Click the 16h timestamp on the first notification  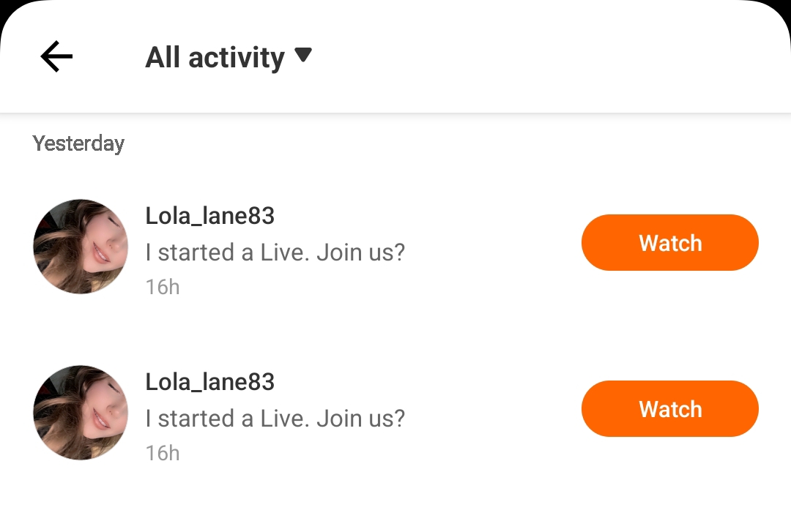(x=162, y=287)
